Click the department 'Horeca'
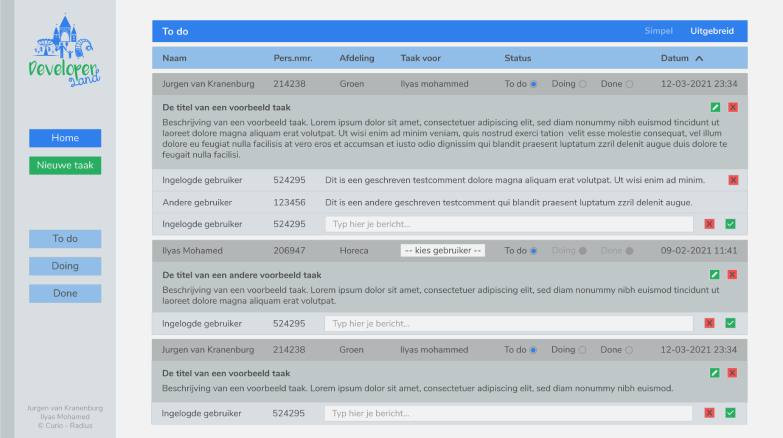Screen dimensions: 783x438 tap(354, 251)
